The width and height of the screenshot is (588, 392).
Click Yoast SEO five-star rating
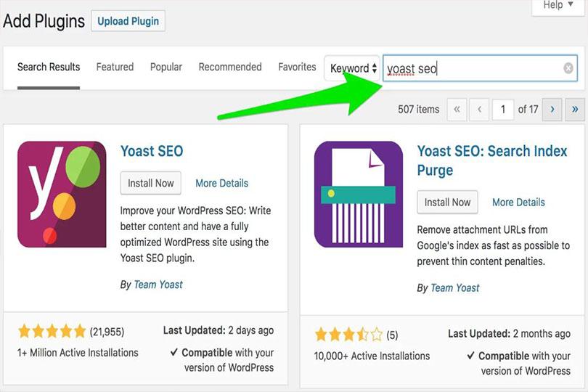point(52,332)
